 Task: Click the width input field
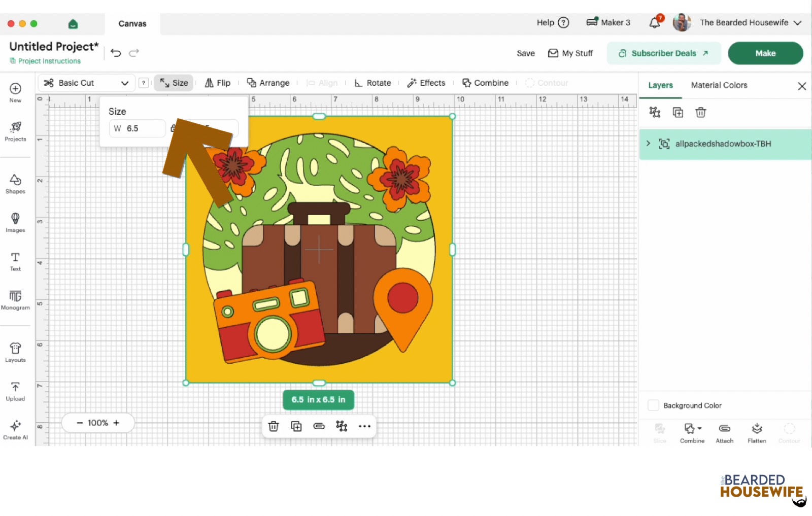(x=137, y=128)
